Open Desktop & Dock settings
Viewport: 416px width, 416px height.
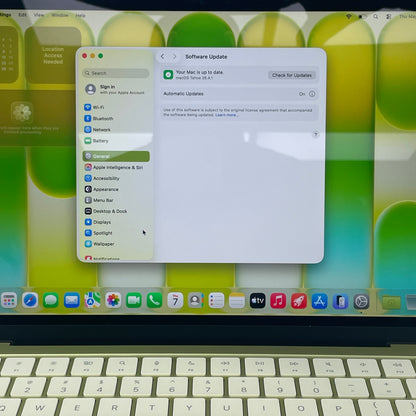pos(116,211)
